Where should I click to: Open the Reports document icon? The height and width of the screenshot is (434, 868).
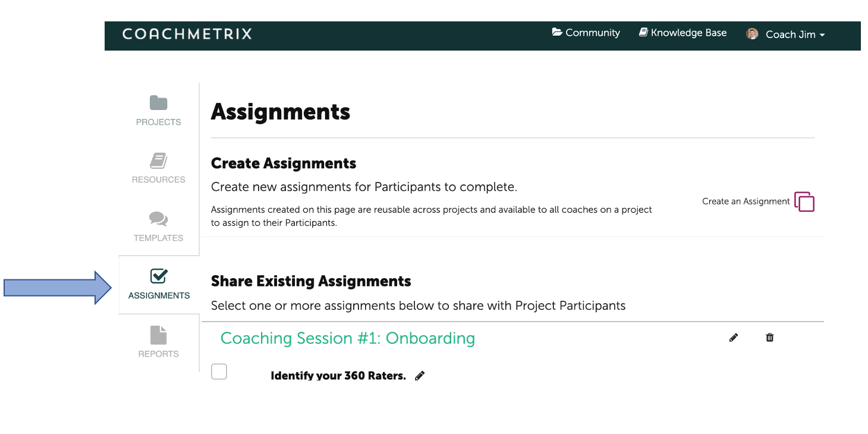click(x=159, y=335)
